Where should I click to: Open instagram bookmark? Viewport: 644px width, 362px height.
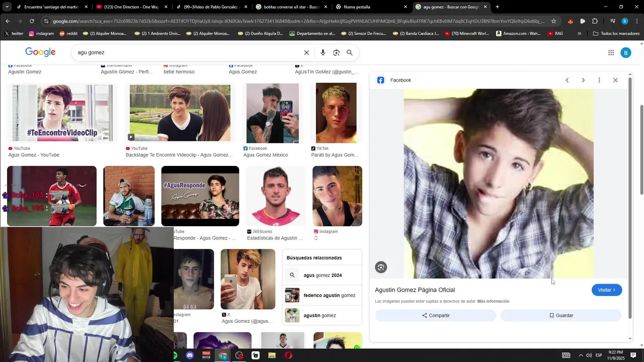point(41,34)
